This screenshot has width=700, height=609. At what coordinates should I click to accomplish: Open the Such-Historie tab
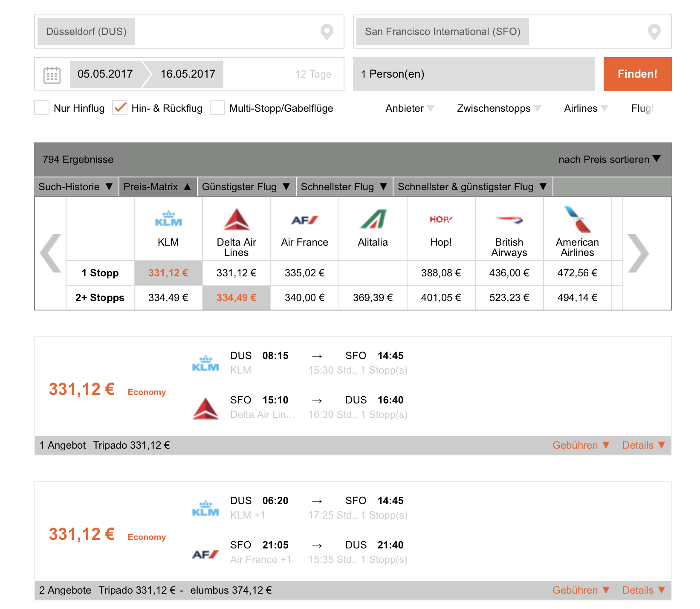(76, 187)
